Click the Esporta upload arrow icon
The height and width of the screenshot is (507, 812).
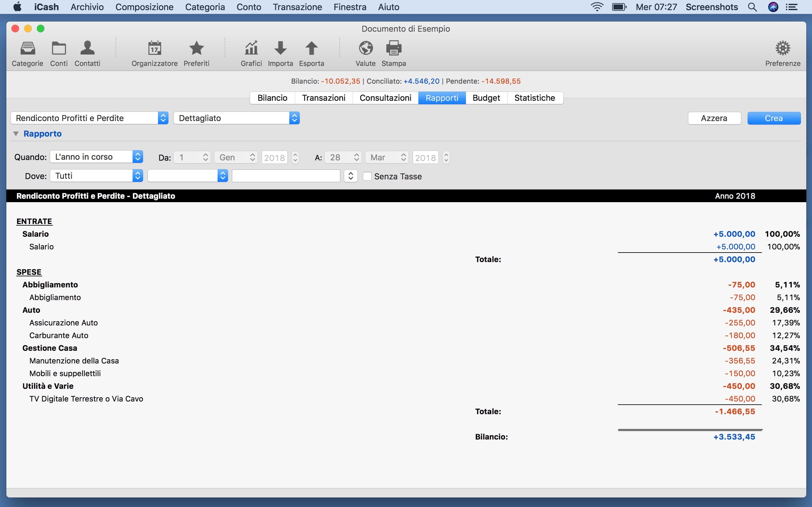click(311, 48)
